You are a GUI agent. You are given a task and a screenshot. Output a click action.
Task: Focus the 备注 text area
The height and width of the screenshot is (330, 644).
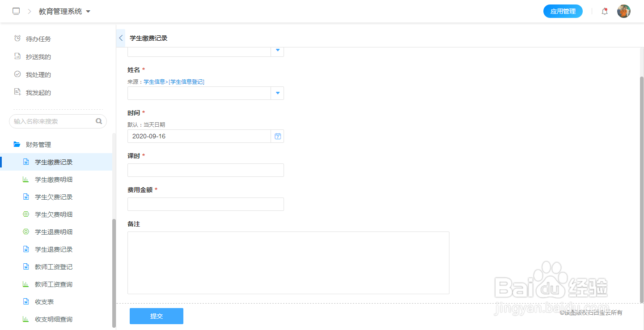click(288, 262)
